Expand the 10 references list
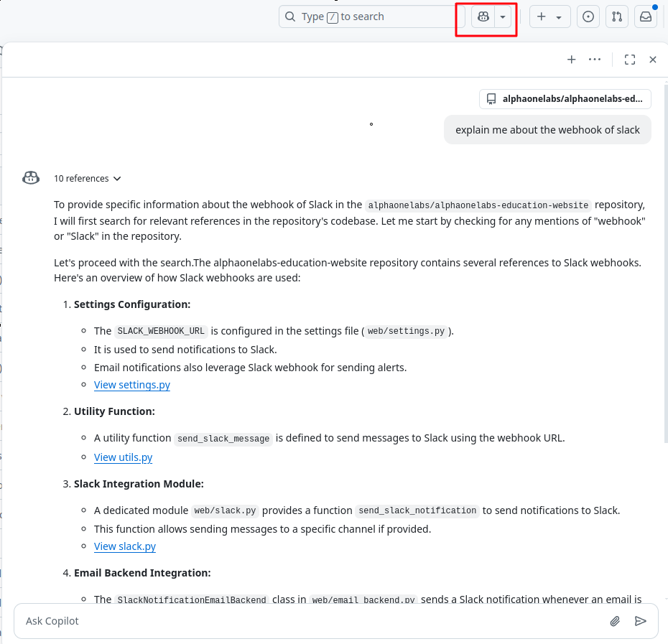The height and width of the screenshot is (644, 668). (x=88, y=179)
